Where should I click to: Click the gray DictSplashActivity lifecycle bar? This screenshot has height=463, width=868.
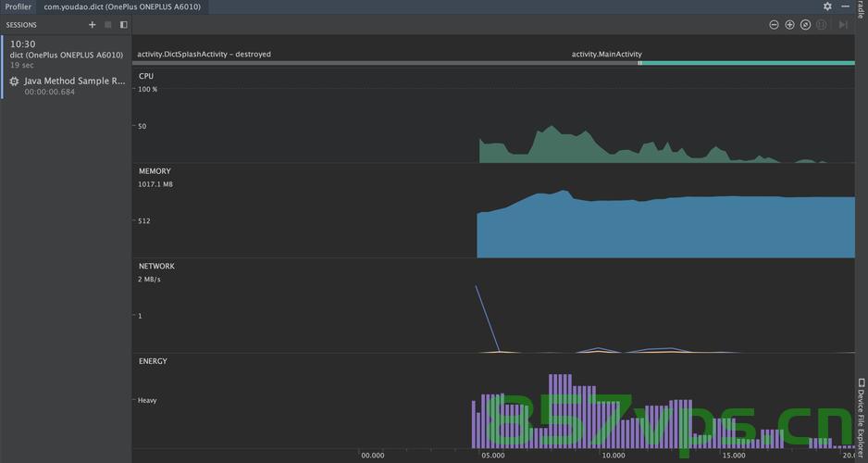click(x=385, y=63)
